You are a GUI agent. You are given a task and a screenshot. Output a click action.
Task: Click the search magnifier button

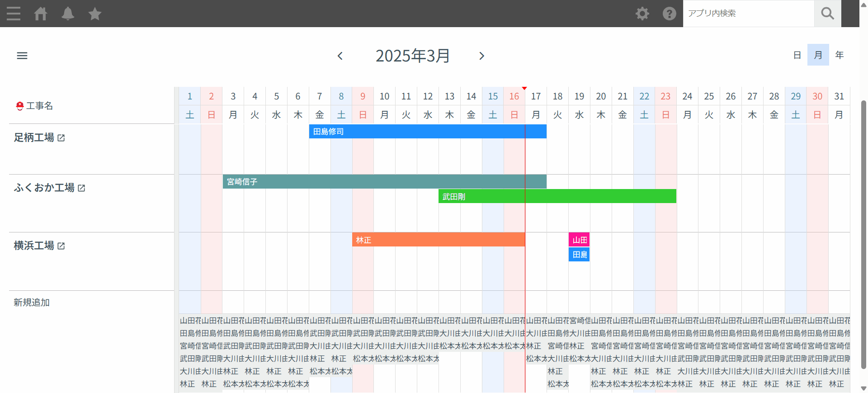(827, 14)
